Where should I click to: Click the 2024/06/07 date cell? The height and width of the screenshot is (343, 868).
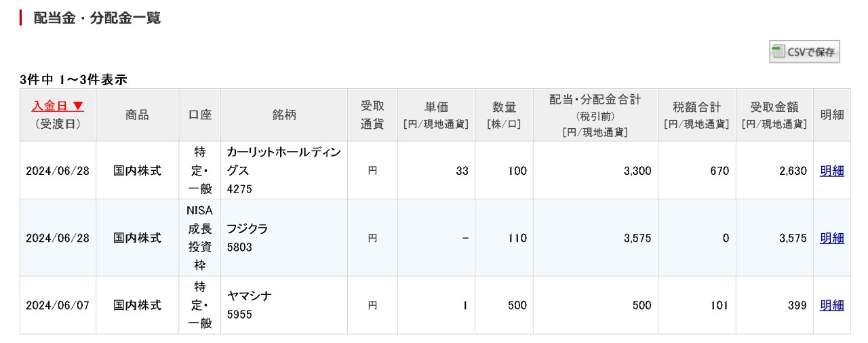(58, 306)
